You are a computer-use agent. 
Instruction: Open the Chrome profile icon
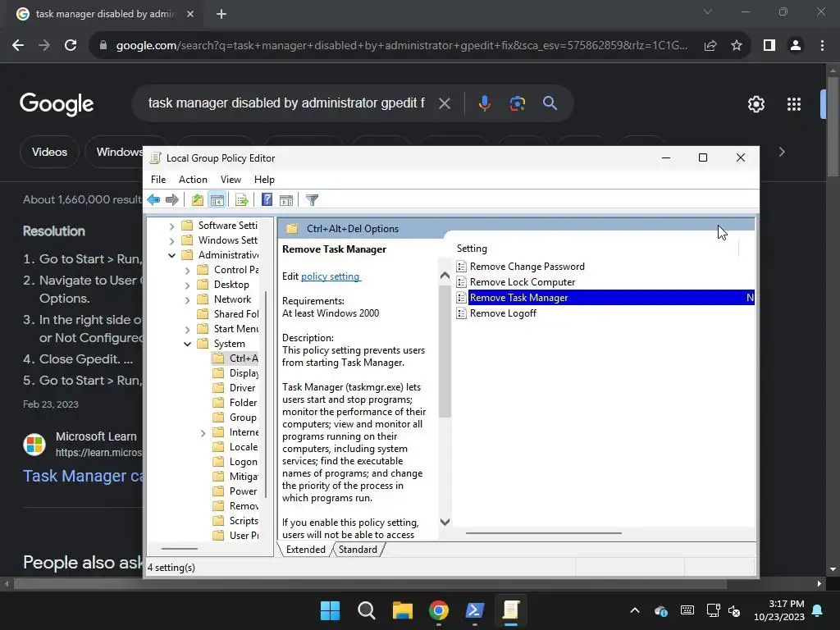click(796, 46)
